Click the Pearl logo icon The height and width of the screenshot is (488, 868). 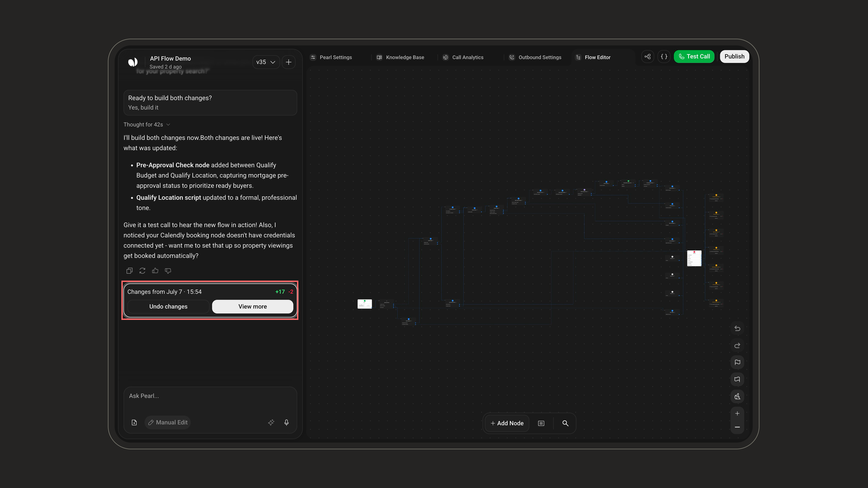(x=133, y=62)
